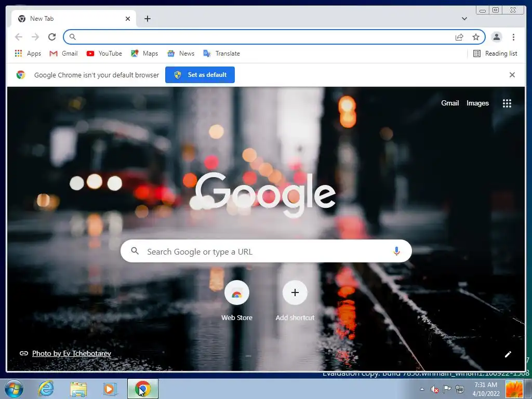Click the network tray icon

click(x=460, y=389)
